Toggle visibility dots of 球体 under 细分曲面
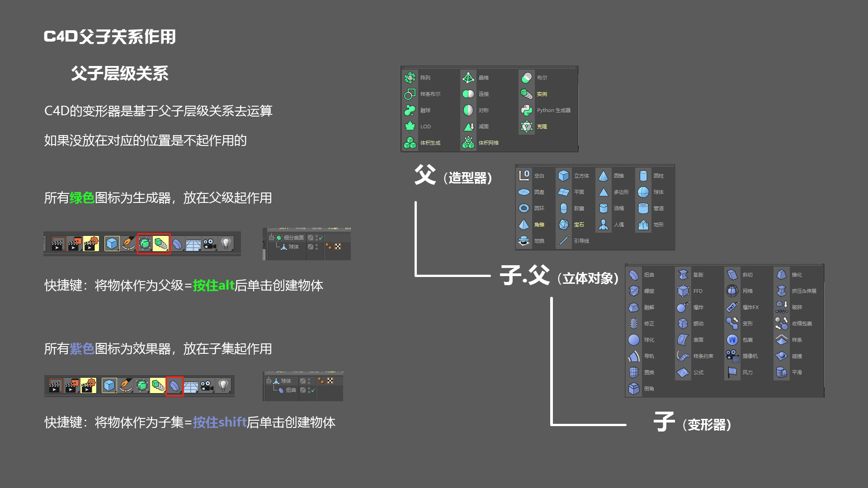 tap(316, 247)
